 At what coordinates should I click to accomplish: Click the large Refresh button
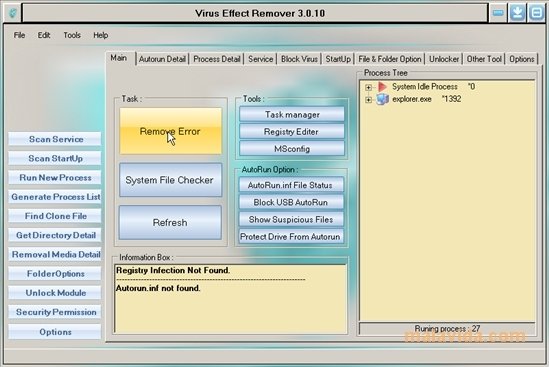click(x=170, y=222)
